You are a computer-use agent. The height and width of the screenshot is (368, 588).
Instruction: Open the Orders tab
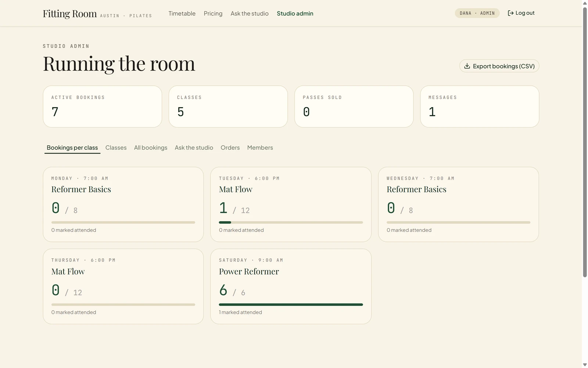point(230,148)
